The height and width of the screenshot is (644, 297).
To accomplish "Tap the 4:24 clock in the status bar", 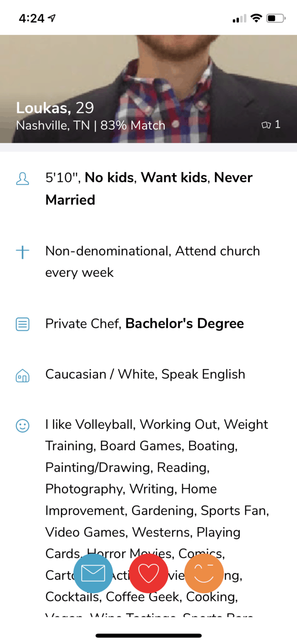I will pyautogui.click(x=31, y=17).
